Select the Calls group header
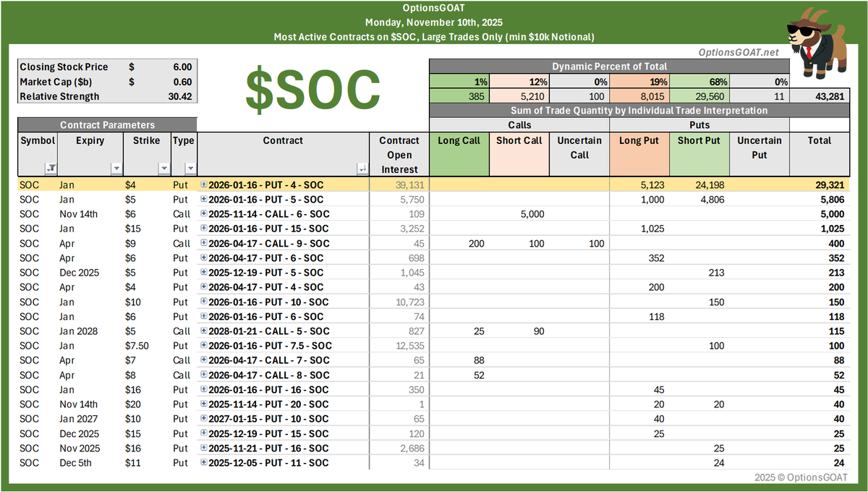Screen dimensions: 868x492 (519, 125)
